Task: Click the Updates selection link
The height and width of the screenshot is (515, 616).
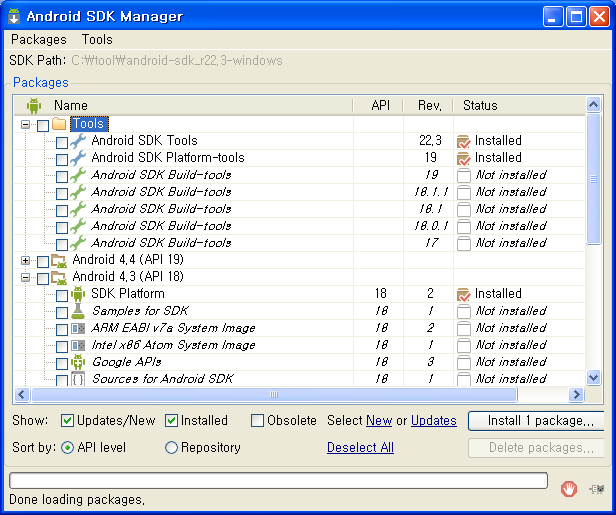Action: (434, 421)
